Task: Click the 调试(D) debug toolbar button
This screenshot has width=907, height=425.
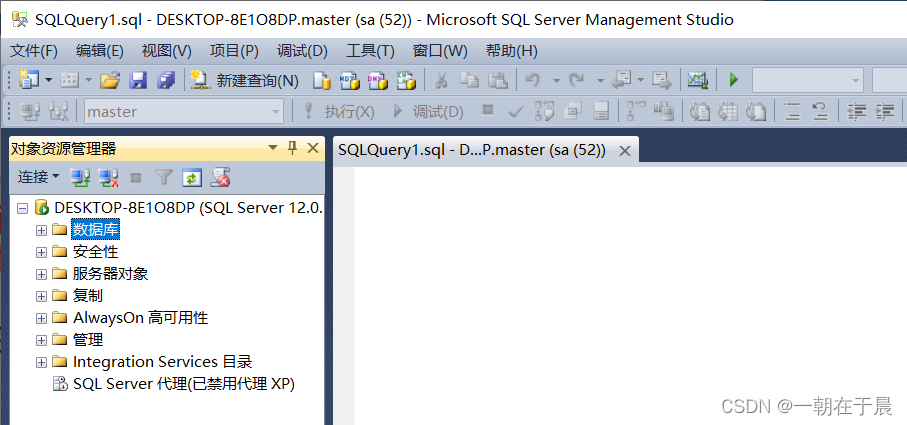Action: click(428, 112)
